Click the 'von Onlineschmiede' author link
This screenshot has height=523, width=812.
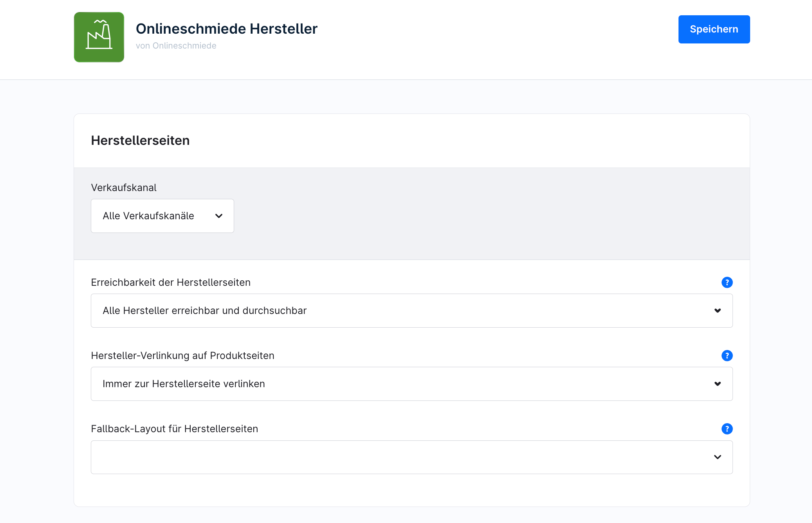[x=176, y=46]
